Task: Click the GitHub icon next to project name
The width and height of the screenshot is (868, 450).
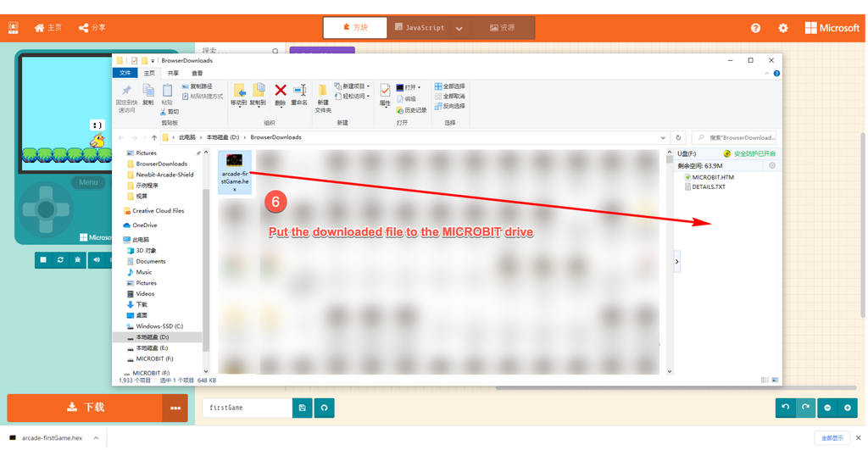Action: (324, 408)
